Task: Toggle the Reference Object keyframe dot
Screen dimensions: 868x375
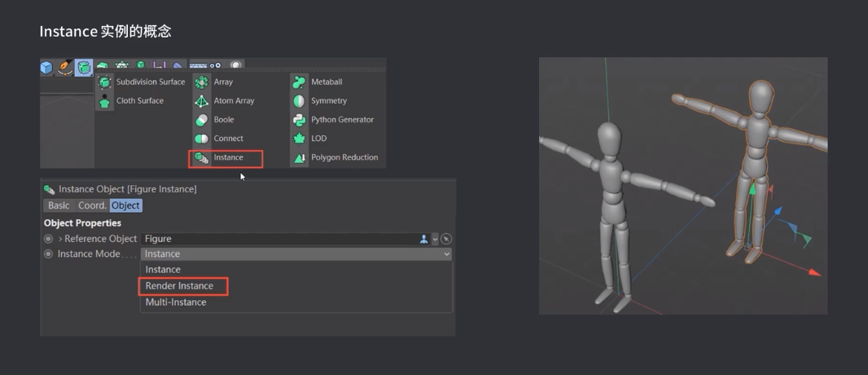Action: click(48, 239)
